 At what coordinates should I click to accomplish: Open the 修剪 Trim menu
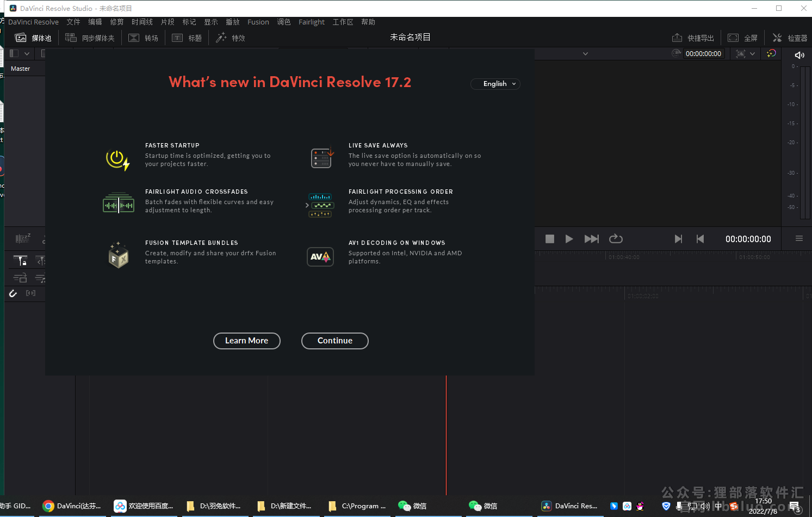[x=117, y=22]
